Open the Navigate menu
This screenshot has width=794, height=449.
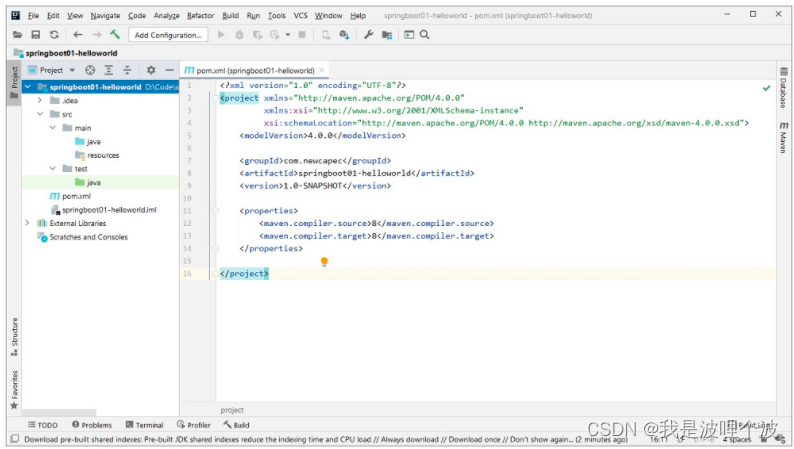[105, 16]
